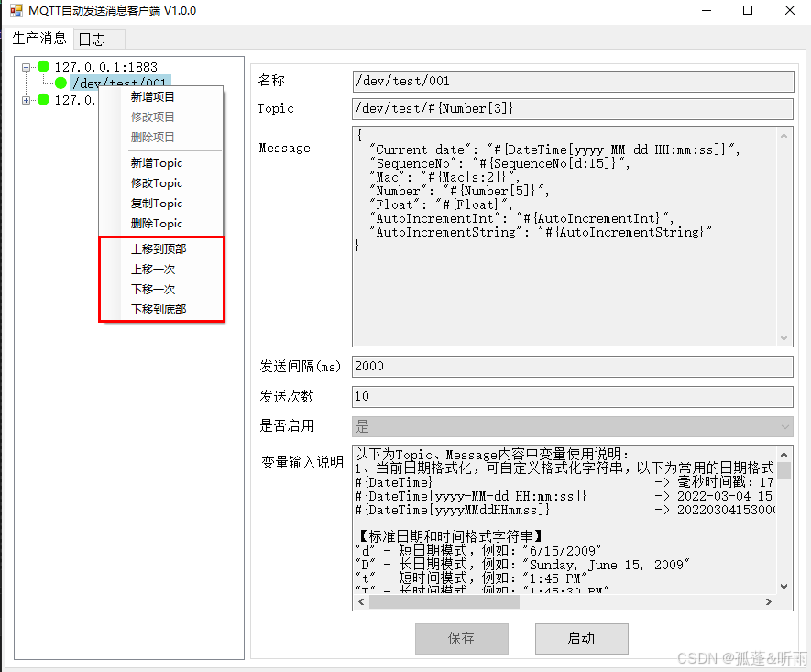Click the green status dot of /dev/test/001

click(60, 83)
